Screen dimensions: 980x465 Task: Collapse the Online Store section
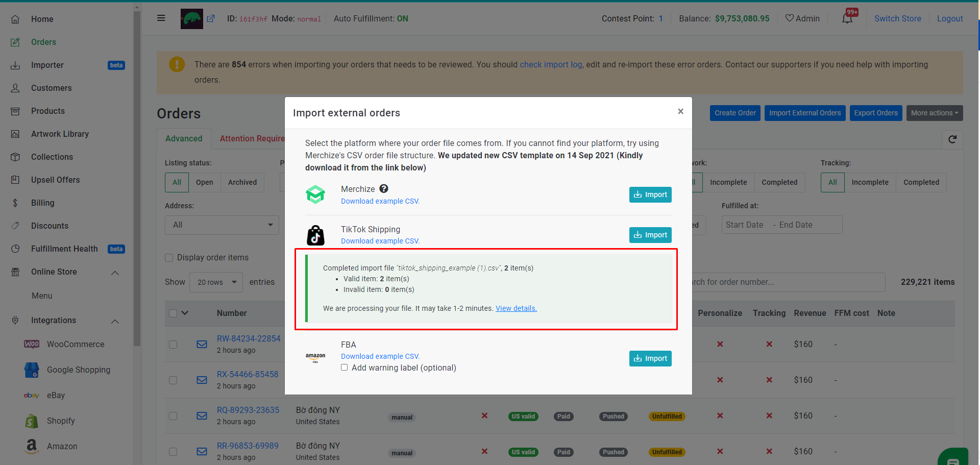click(x=115, y=273)
